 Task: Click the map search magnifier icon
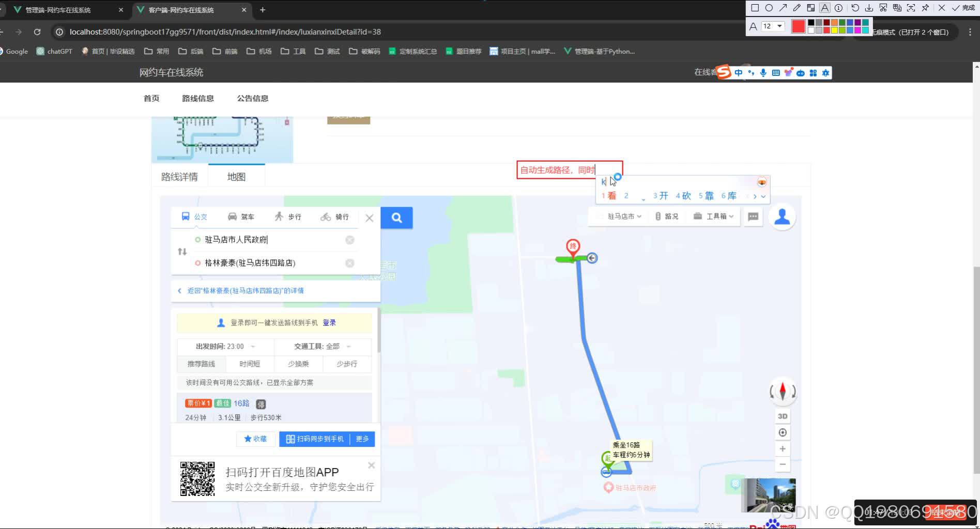pos(396,218)
